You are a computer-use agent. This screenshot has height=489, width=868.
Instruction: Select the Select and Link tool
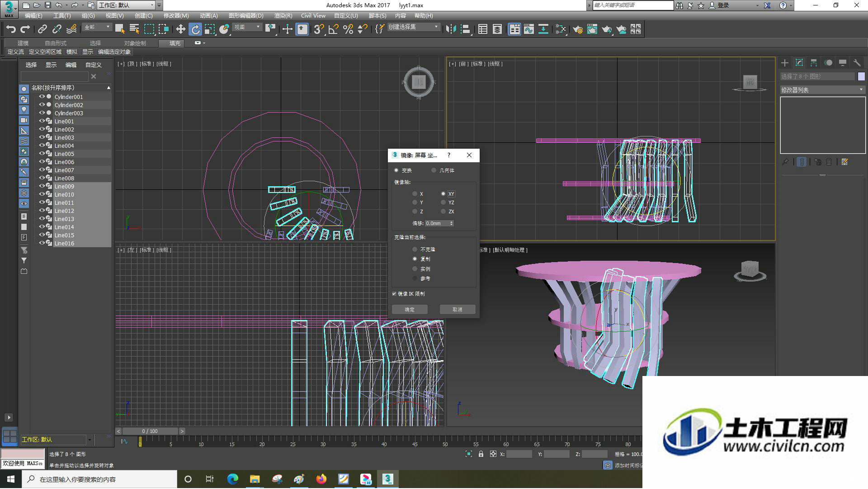tap(42, 29)
